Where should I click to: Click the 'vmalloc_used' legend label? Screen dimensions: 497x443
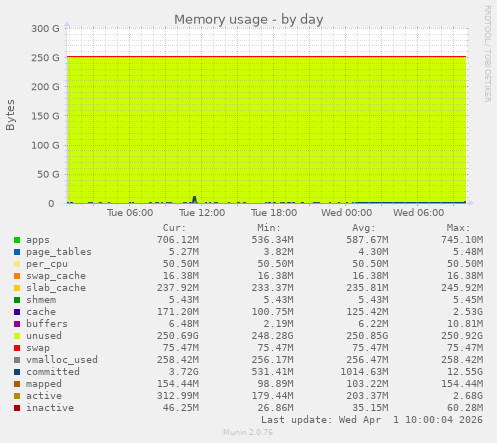tap(62, 360)
